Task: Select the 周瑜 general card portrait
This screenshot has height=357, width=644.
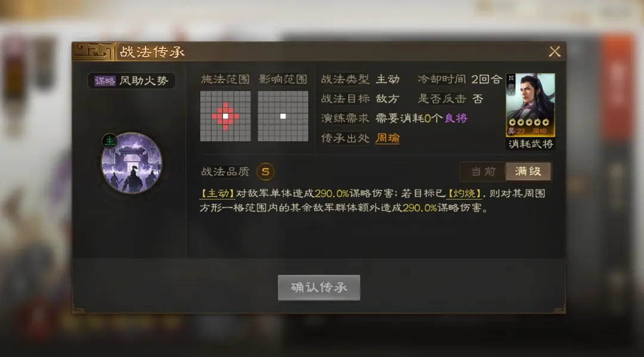Action: coord(530,105)
